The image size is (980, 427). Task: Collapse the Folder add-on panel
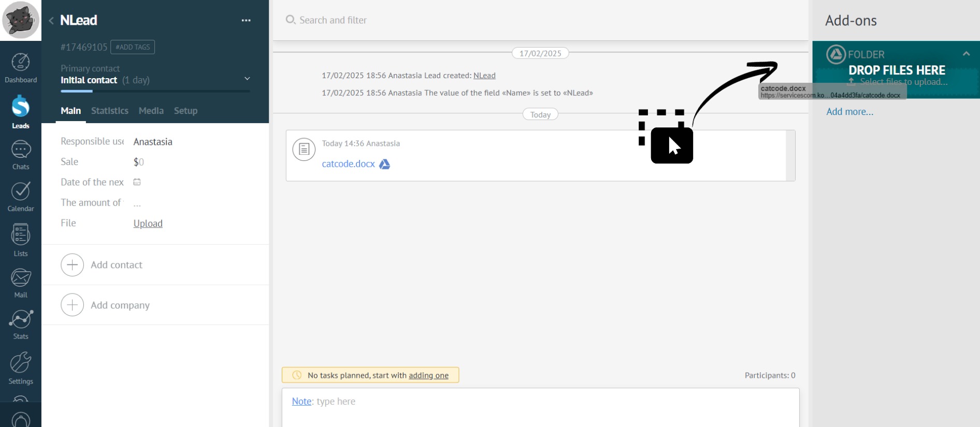click(x=966, y=54)
